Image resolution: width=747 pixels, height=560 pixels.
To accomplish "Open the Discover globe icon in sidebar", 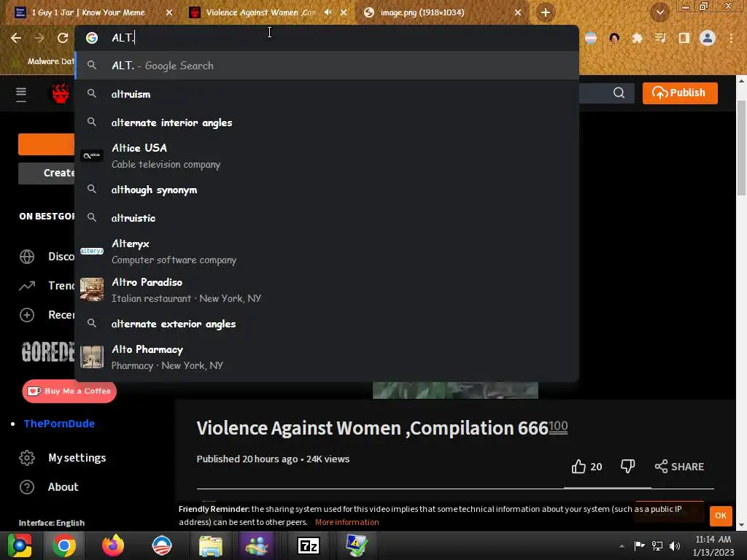I will [x=27, y=257].
